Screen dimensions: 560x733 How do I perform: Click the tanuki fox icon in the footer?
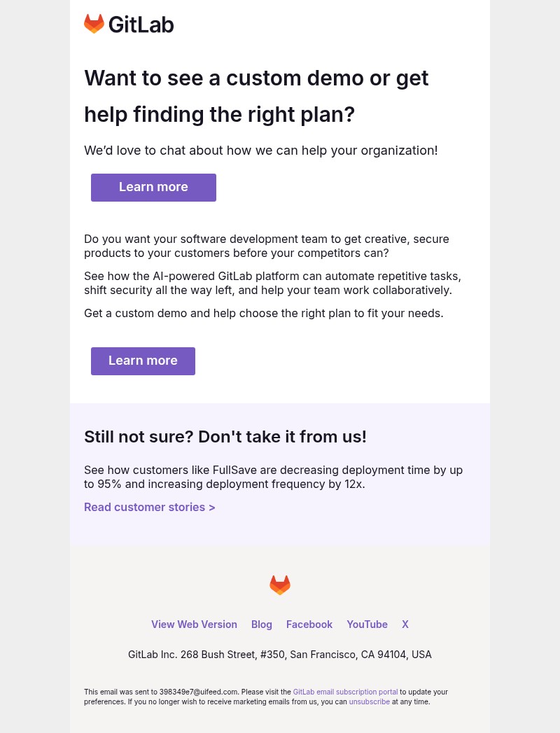[280, 585]
